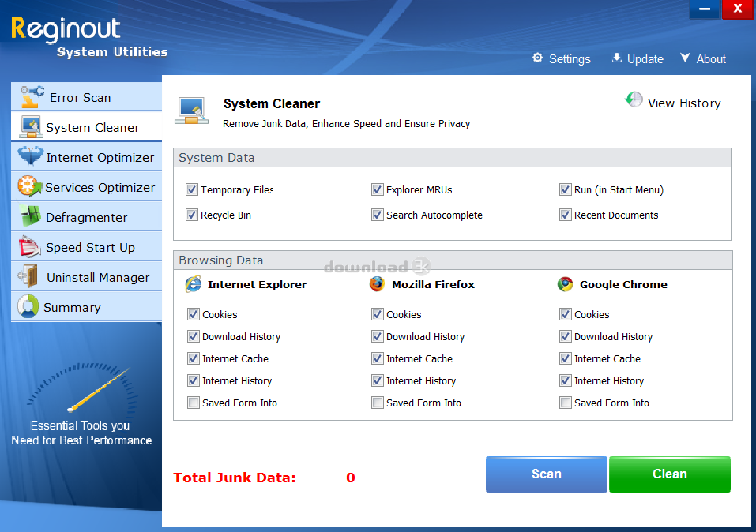Image resolution: width=756 pixels, height=532 pixels.
Task: Click the Summary icon in sidebar
Action: tap(28, 307)
